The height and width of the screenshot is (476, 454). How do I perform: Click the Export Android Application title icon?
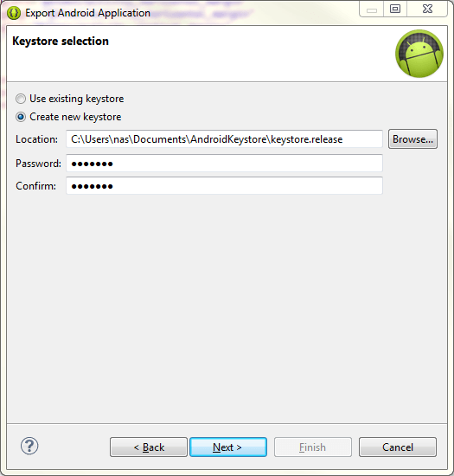(14, 13)
